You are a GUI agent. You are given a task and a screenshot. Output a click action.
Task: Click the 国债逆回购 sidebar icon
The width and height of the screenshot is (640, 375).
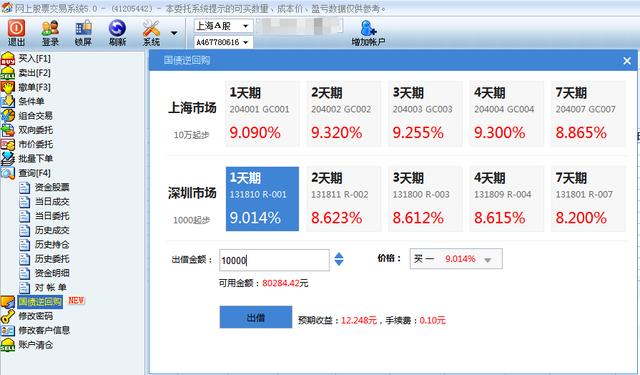coord(8,302)
